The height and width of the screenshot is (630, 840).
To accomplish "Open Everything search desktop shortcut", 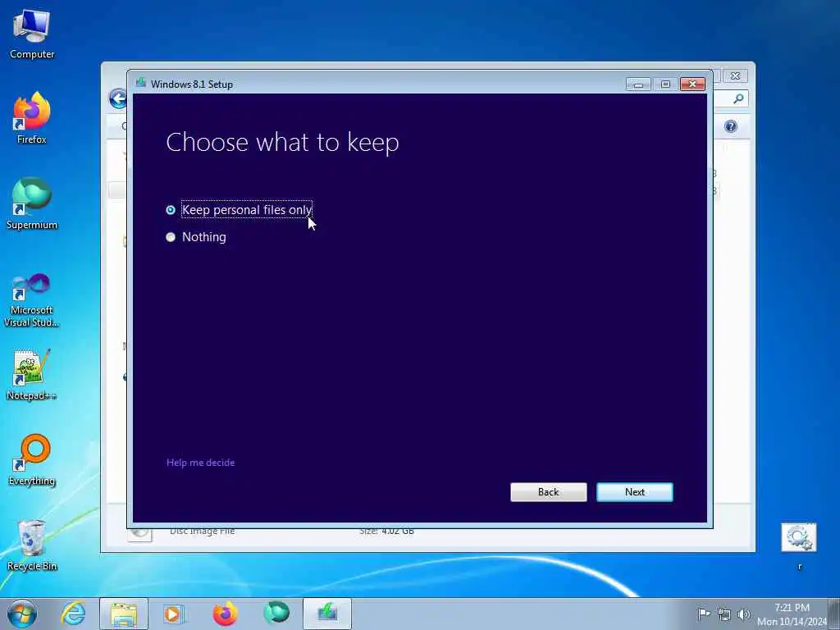I will point(32,459).
